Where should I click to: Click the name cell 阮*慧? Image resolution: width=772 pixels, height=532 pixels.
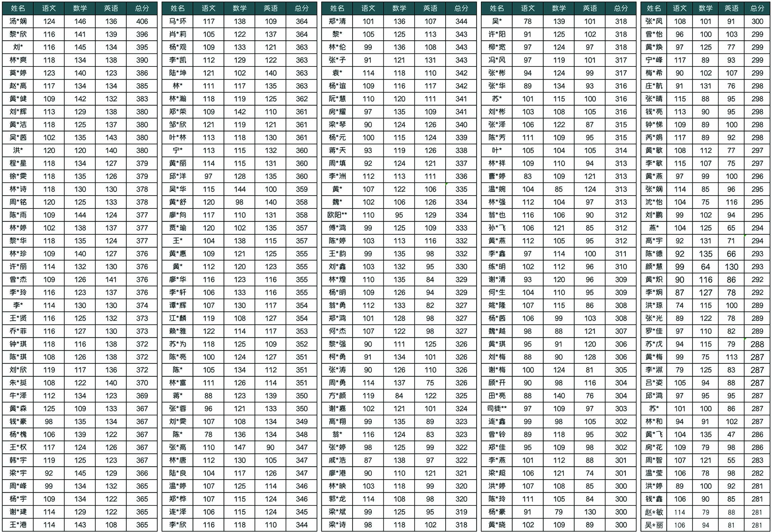pyautogui.click(x=337, y=99)
